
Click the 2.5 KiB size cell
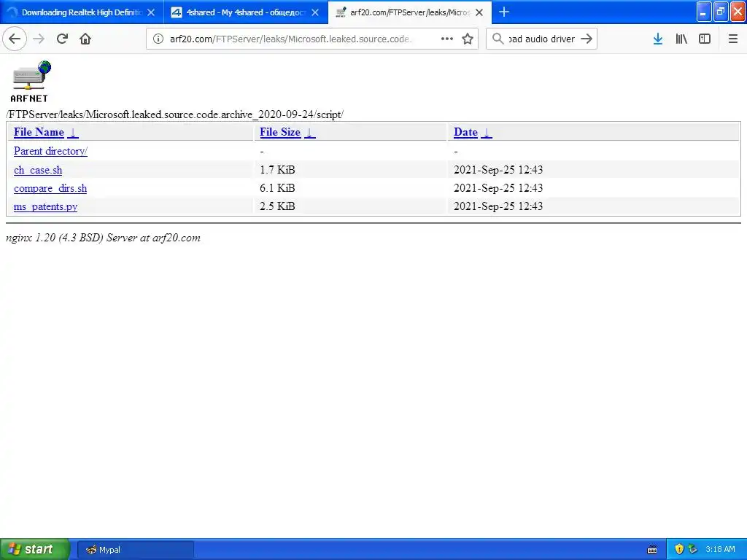click(277, 206)
